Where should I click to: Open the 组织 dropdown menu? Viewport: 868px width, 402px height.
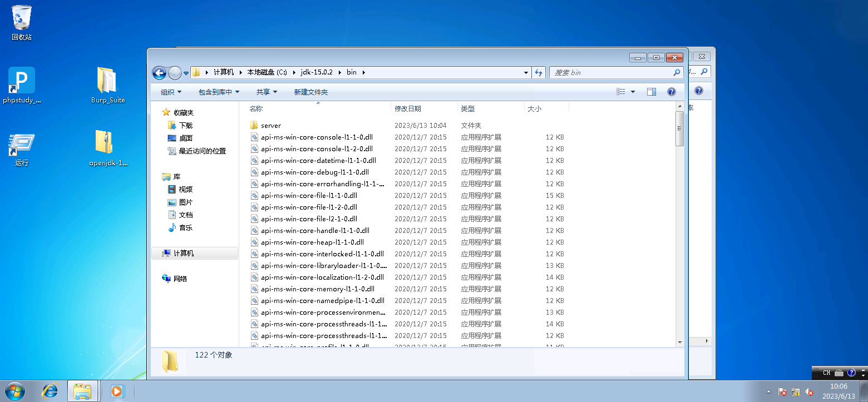[x=171, y=92]
